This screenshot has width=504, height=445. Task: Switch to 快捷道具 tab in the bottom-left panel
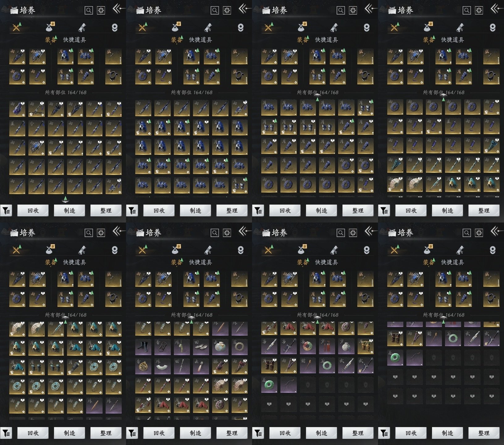74,262
